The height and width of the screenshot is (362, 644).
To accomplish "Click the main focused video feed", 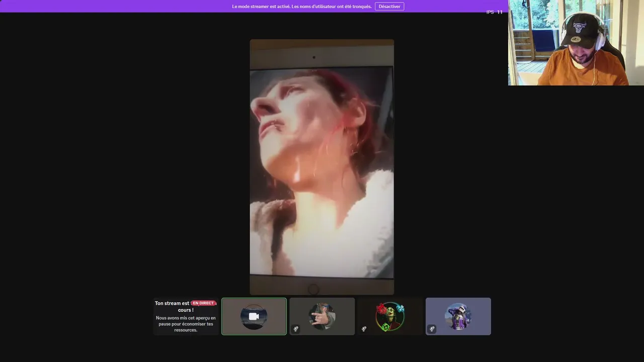I will pyautogui.click(x=322, y=167).
